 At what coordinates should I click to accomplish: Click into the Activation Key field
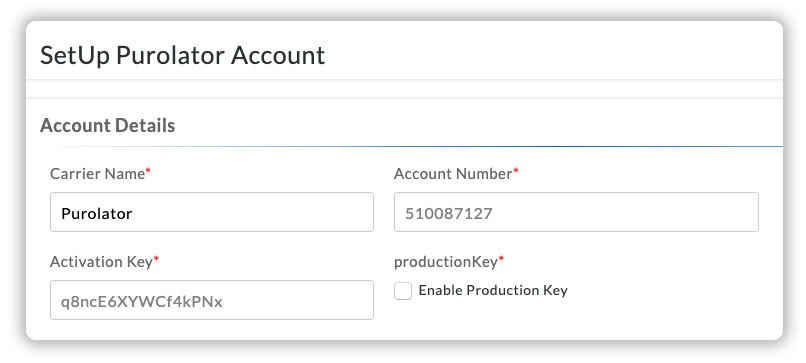click(x=212, y=300)
